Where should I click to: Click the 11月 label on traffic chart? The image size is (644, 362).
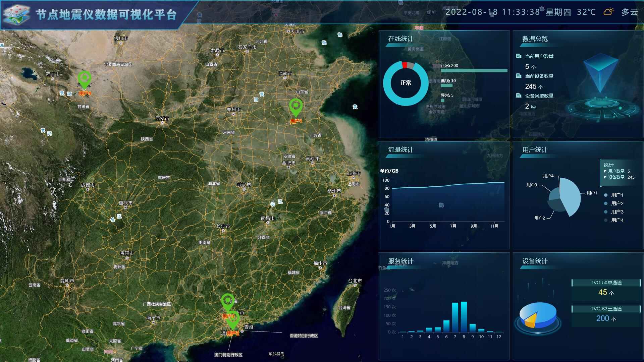(x=494, y=226)
